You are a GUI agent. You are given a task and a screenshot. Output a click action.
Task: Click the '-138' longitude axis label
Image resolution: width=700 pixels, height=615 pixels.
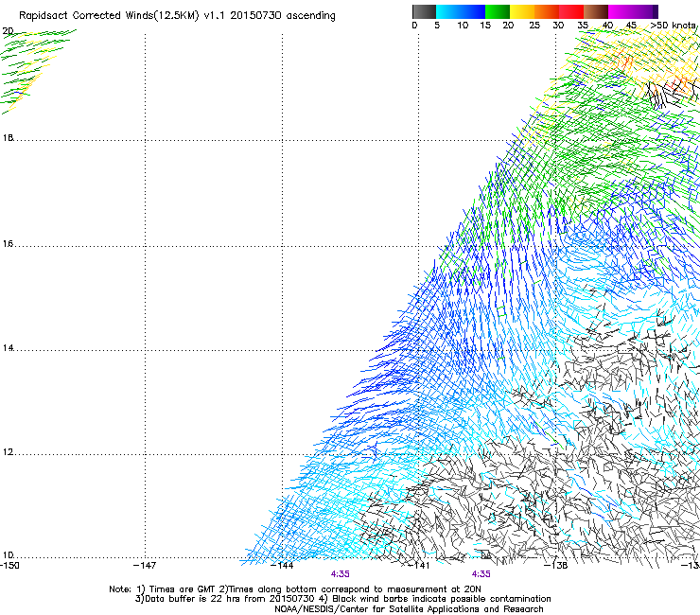(x=556, y=566)
